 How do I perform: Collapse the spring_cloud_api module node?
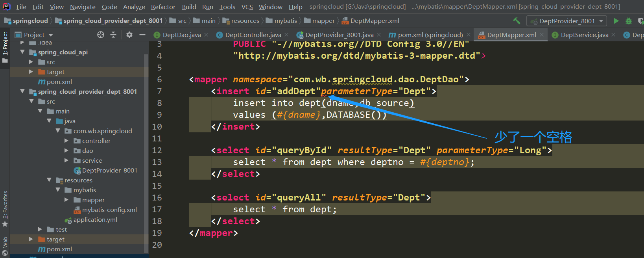pyautogui.click(x=22, y=52)
